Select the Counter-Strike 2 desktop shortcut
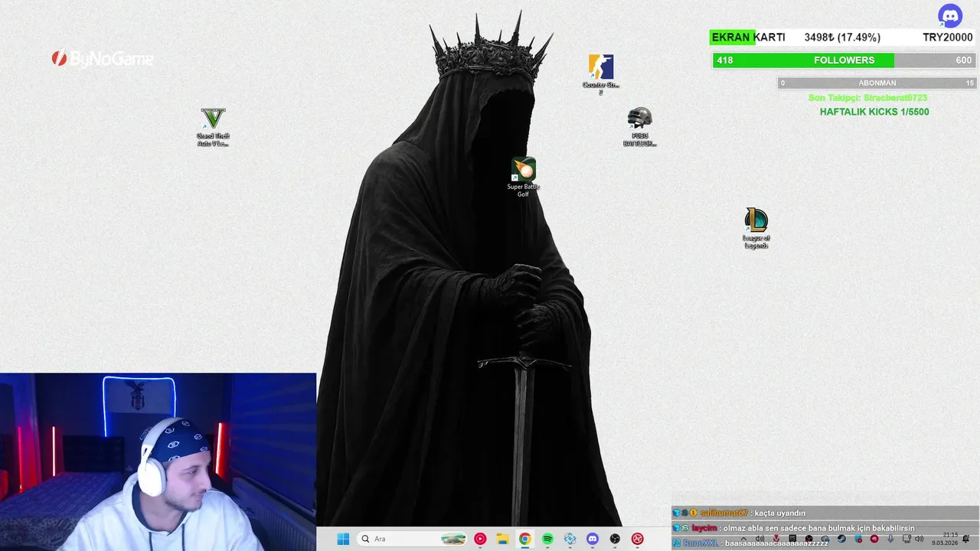The width and height of the screenshot is (980, 551). point(601,74)
